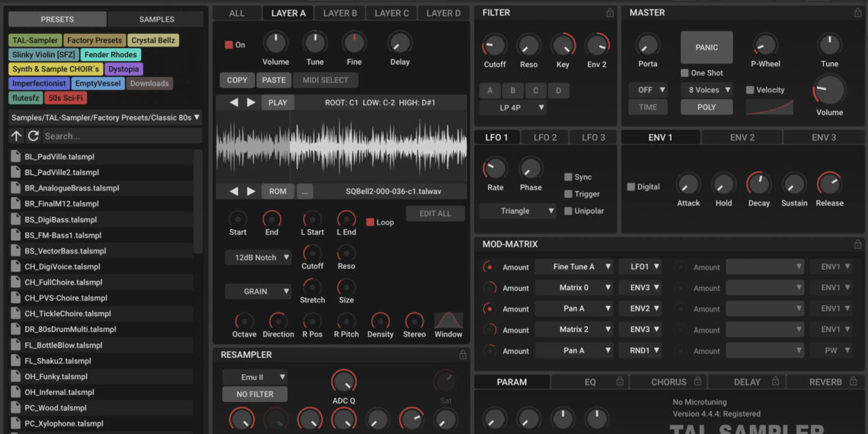This screenshot has height=434, width=868.
Task: Click the Mod-Matrix lock icon
Action: [857, 244]
